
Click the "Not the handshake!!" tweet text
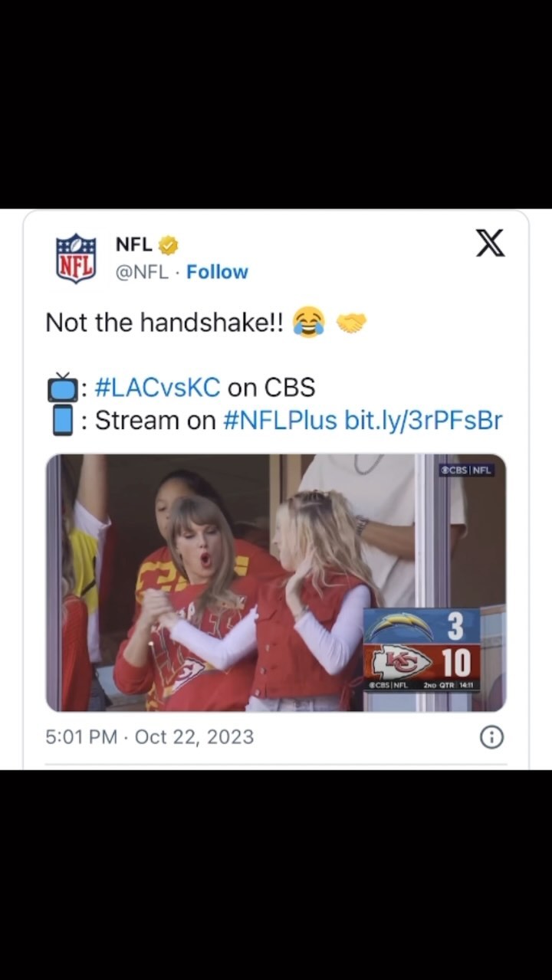(x=164, y=323)
